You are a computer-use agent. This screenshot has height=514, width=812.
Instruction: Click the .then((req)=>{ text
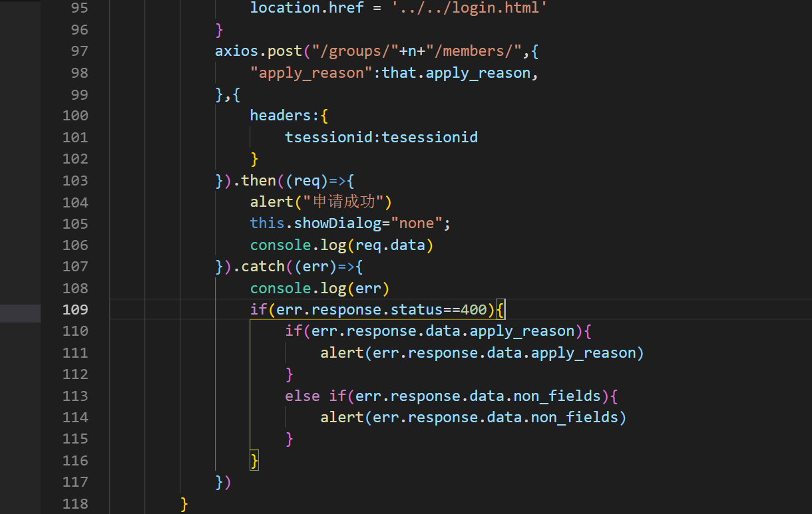pos(294,180)
